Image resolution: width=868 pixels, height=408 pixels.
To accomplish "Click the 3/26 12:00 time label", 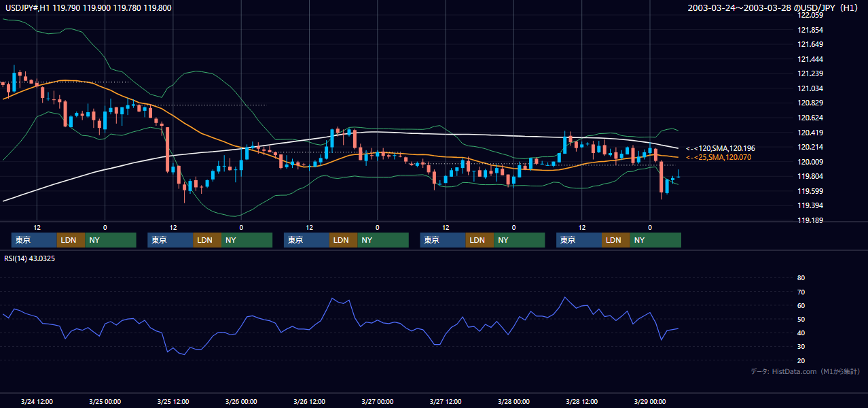I will tap(309, 401).
